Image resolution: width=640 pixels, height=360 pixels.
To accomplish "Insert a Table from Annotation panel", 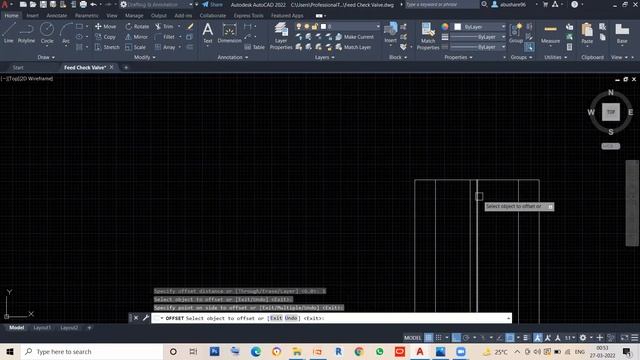I will click(x=255, y=47).
